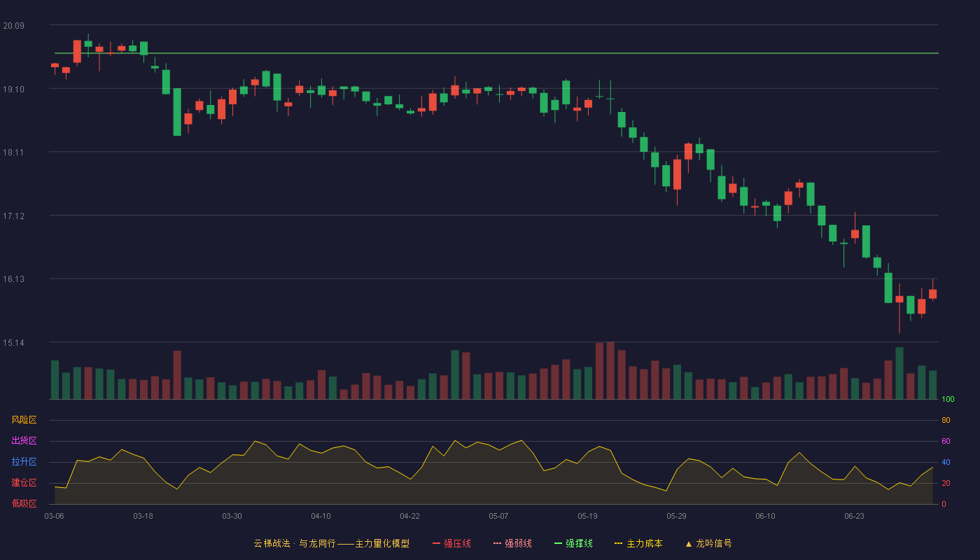Click the 龙吟信号 triangle legend icon

pyautogui.click(x=689, y=543)
